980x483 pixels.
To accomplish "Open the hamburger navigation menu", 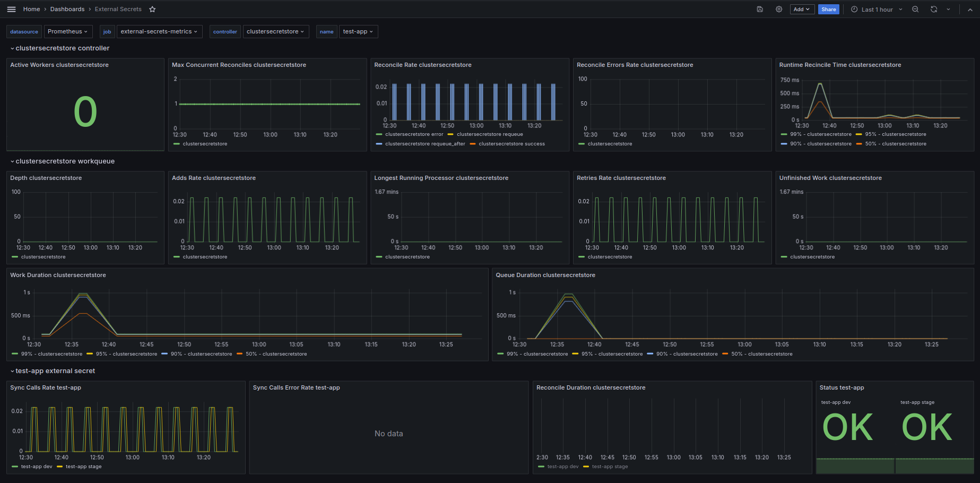I will click(11, 9).
